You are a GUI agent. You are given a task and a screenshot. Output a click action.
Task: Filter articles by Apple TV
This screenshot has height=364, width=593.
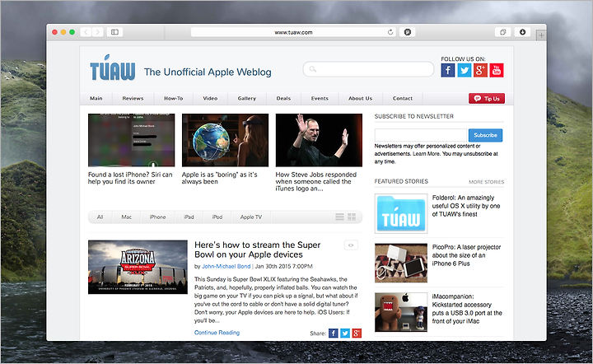click(x=251, y=217)
